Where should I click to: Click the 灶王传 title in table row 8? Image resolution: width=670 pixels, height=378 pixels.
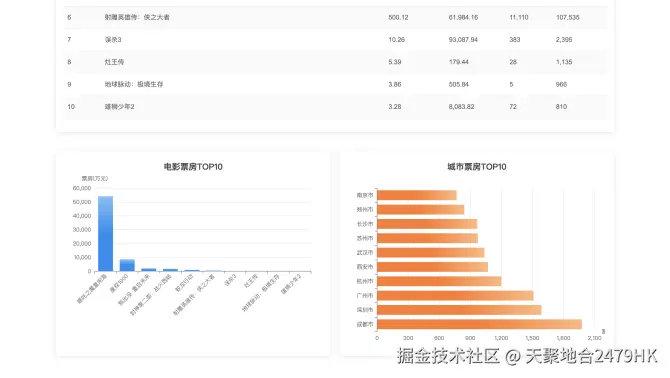pyautogui.click(x=115, y=62)
